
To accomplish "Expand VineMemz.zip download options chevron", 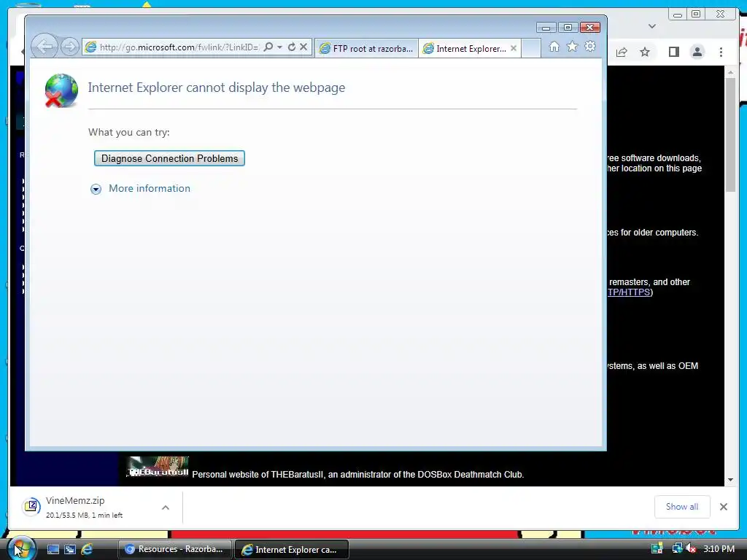I will click(166, 507).
